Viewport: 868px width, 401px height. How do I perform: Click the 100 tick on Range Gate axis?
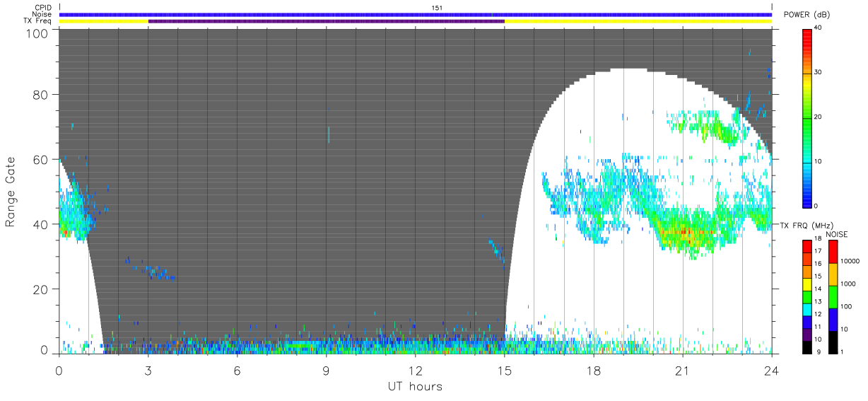(37, 33)
